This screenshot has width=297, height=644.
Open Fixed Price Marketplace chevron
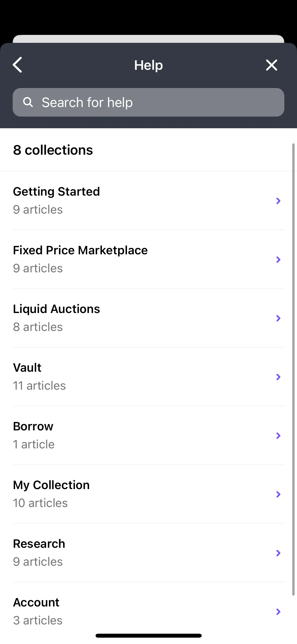coord(278,260)
